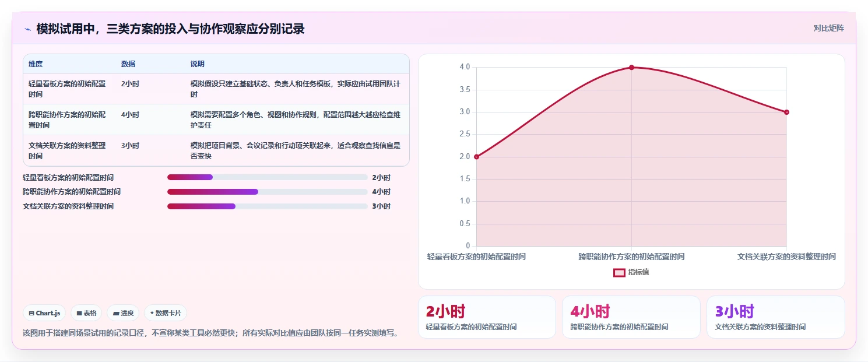Screen dimensions: 868x362
Task: Select the 数据卡片 chip
Action: tap(166, 313)
